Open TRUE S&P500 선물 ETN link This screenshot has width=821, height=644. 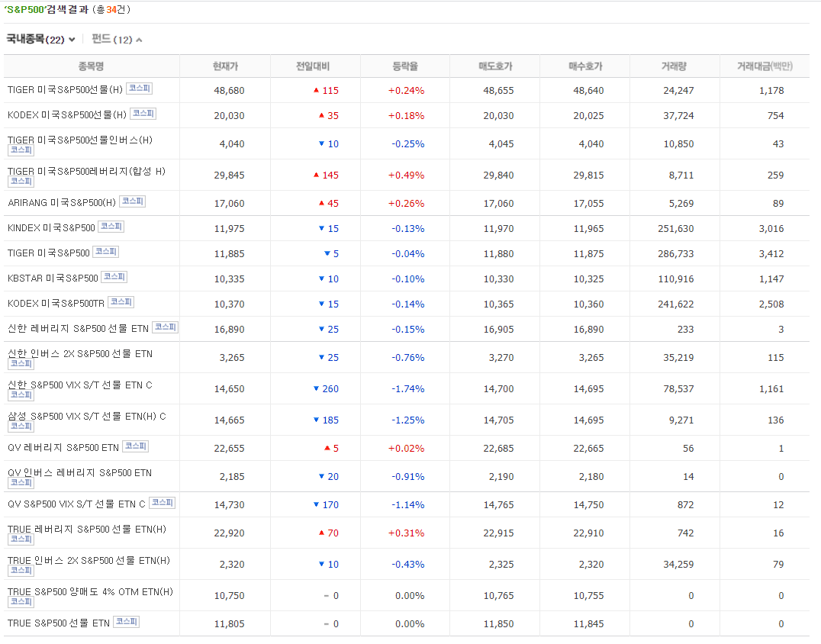click(59, 623)
